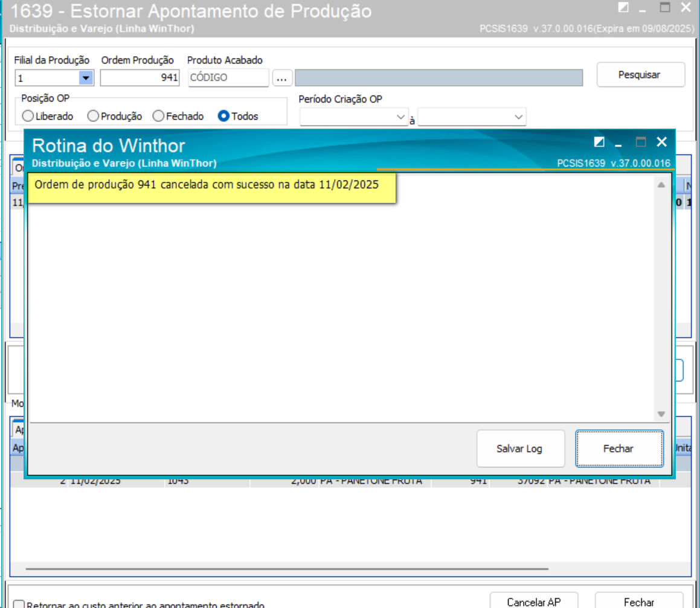Open the product lookup ellipsis button
Image resolution: width=700 pixels, height=608 pixels.
click(x=281, y=78)
